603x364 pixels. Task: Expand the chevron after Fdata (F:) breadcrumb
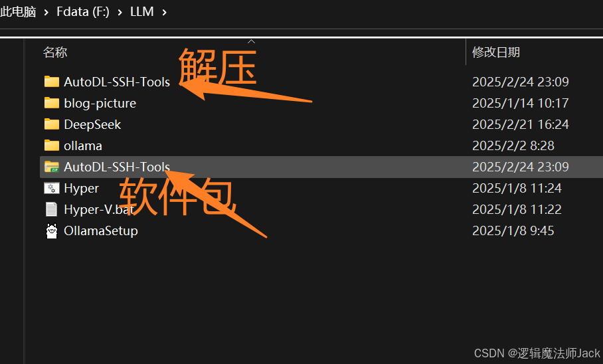point(120,12)
